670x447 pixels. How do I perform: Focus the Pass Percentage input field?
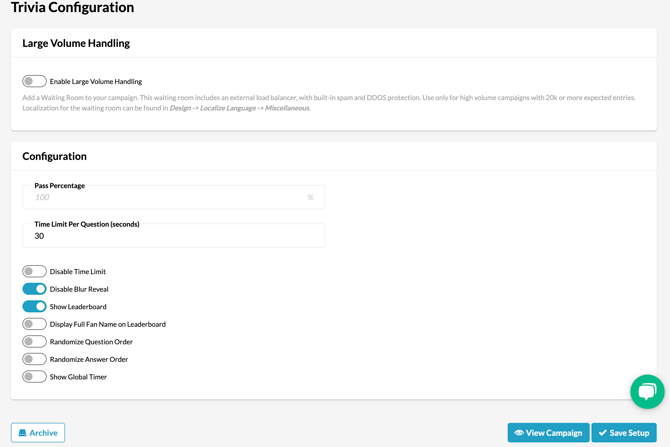point(173,197)
